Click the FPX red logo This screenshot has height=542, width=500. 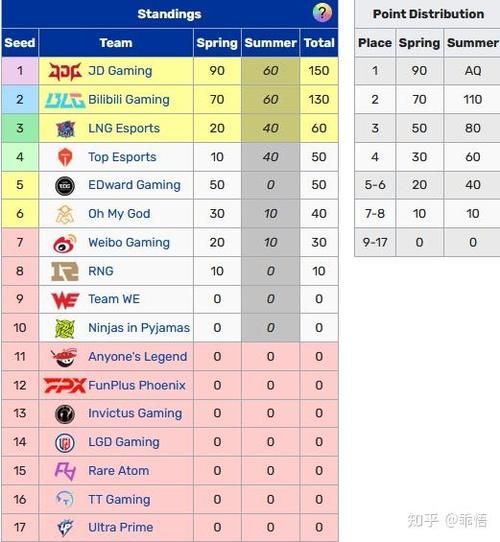pos(65,385)
